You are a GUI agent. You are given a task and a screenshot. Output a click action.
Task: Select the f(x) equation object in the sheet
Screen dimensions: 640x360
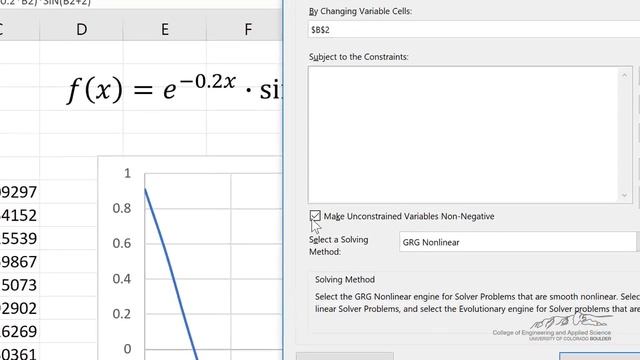pos(174,89)
